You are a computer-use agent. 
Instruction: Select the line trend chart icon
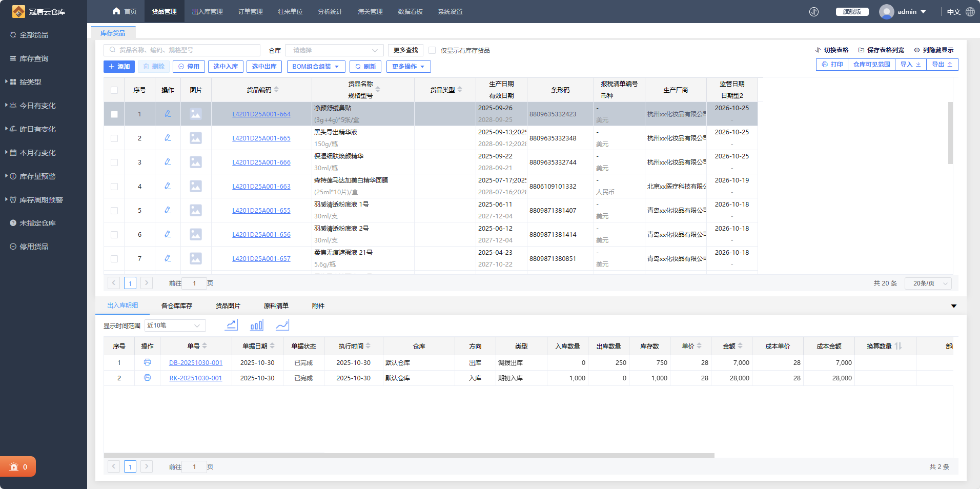pyautogui.click(x=282, y=325)
